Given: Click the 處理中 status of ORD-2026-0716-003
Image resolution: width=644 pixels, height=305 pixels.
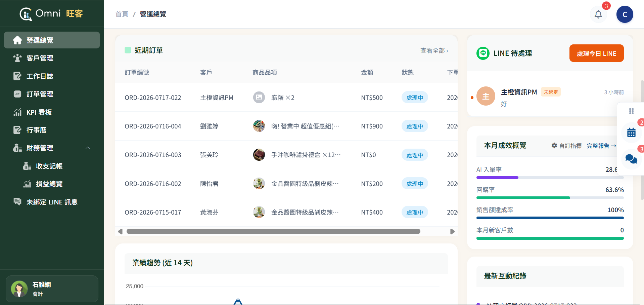Looking at the screenshot, I should (x=415, y=155).
